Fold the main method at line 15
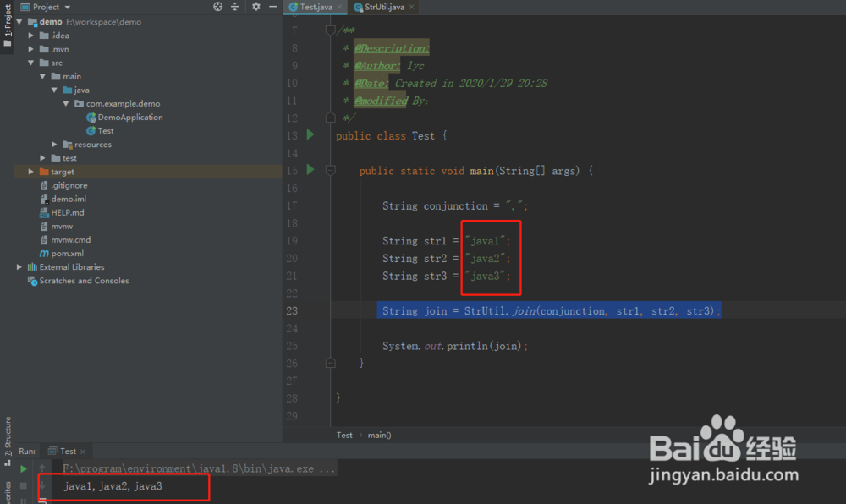The height and width of the screenshot is (504, 846). coord(331,171)
